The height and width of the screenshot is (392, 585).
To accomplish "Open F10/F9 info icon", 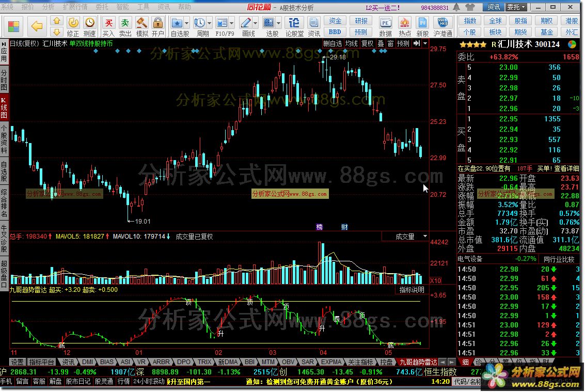I will point(222,23).
